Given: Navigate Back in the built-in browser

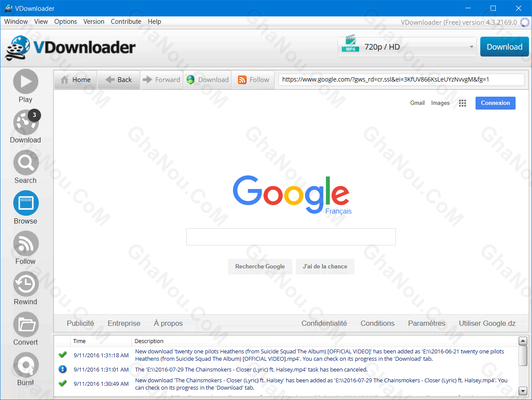Looking at the screenshot, I should pyautogui.click(x=119, y=80).
